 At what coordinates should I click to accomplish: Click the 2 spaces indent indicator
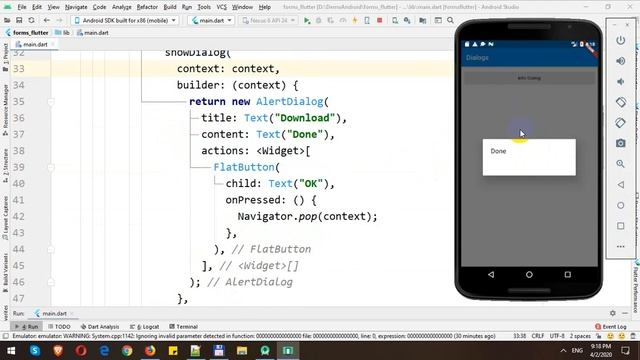coord(580,336)
